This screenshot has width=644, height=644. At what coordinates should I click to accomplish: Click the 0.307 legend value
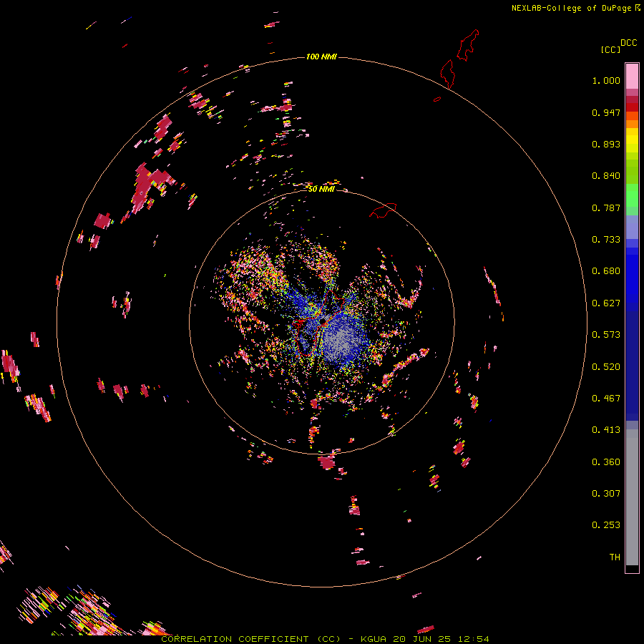click(x=606, y=494)
